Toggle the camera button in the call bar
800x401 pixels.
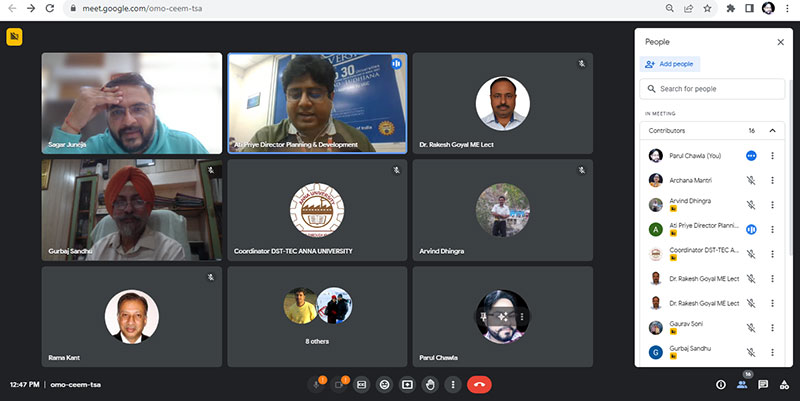tap(339, 383)
